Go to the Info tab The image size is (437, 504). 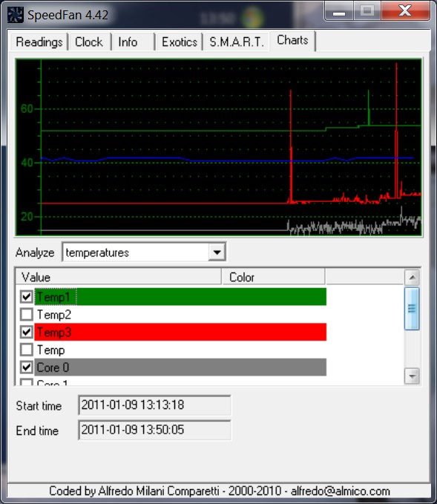(133, 42)
